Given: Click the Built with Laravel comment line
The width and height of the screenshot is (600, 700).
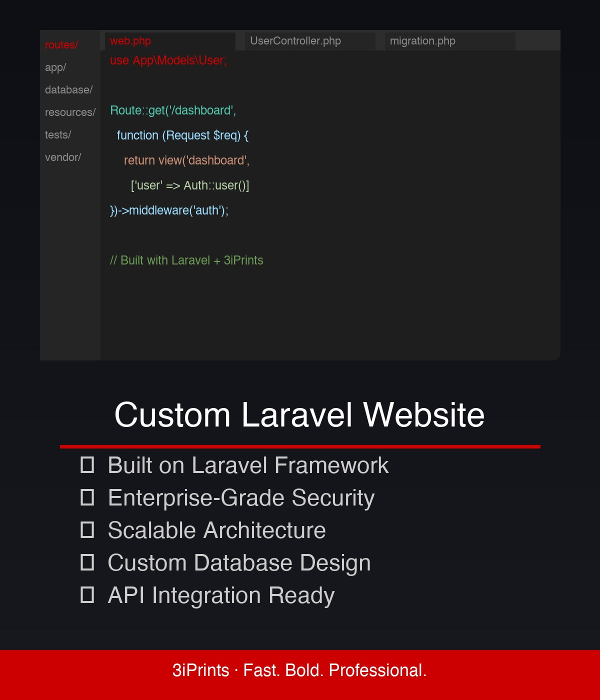Looking at the screenshot, I should click(187, 260).
